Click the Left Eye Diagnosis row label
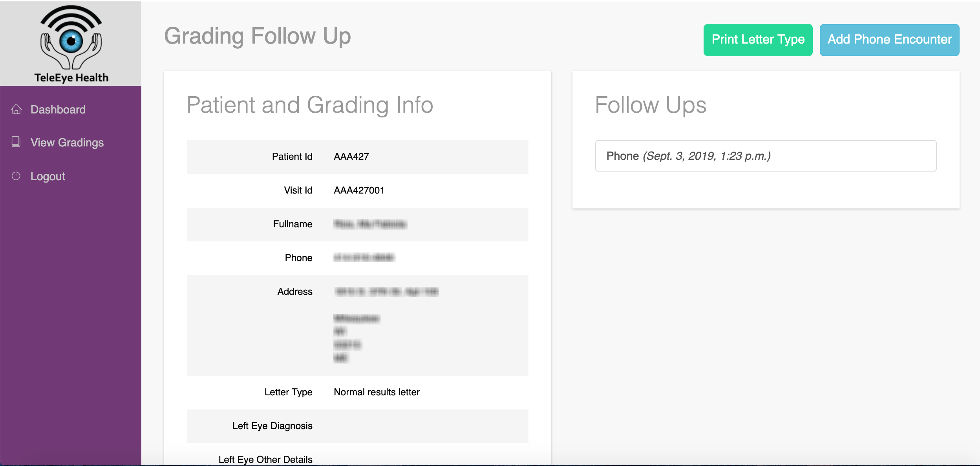Image resolution: width=980 pixels, height=466 pixels. coord(272,426)
